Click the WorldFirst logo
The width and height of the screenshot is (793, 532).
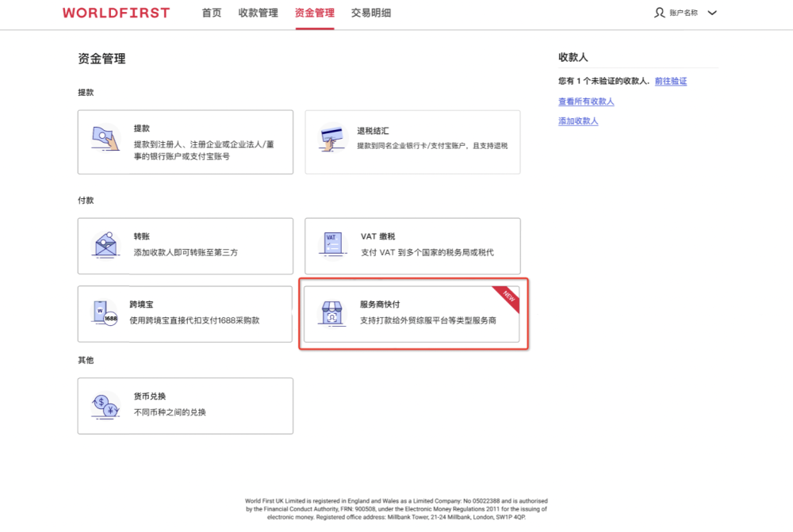(116, 13)
